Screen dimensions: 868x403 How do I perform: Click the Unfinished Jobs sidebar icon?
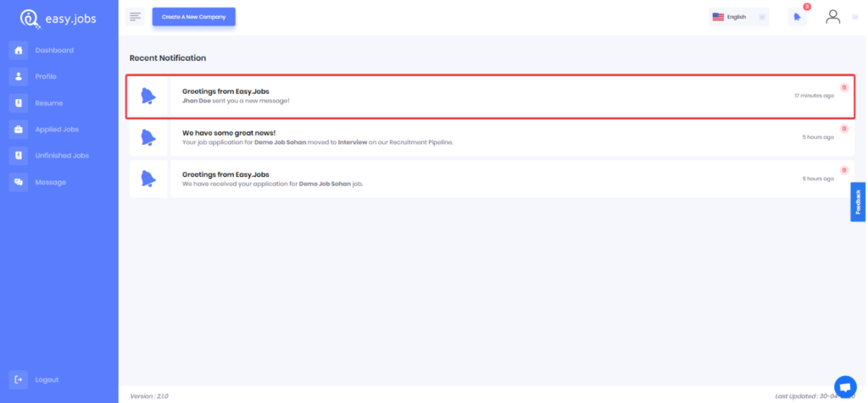[19, 156]
